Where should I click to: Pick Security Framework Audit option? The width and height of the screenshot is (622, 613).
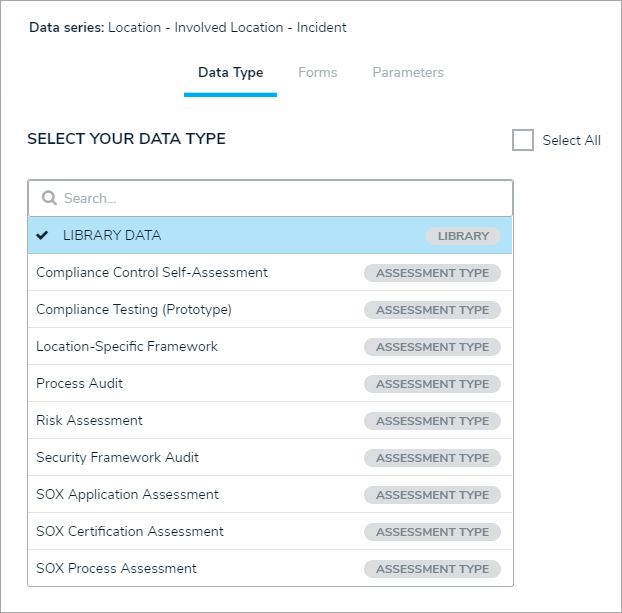tap(118, 458)
